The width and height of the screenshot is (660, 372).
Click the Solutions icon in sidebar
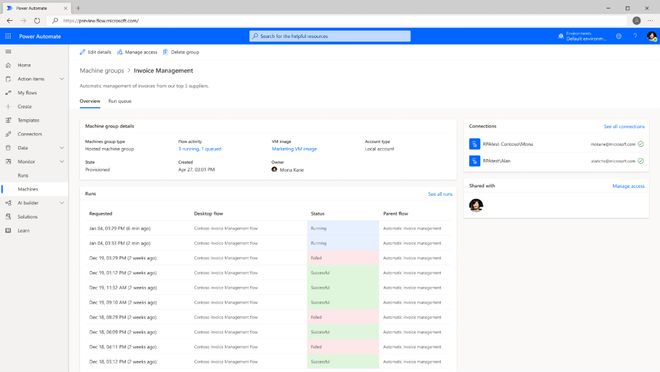tap(8, 217)
